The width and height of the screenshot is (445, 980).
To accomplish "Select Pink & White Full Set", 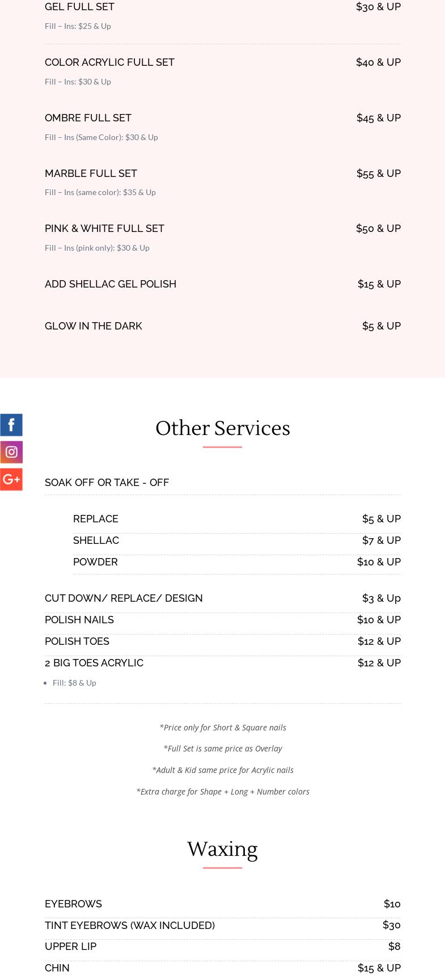I will coord(104,228).
